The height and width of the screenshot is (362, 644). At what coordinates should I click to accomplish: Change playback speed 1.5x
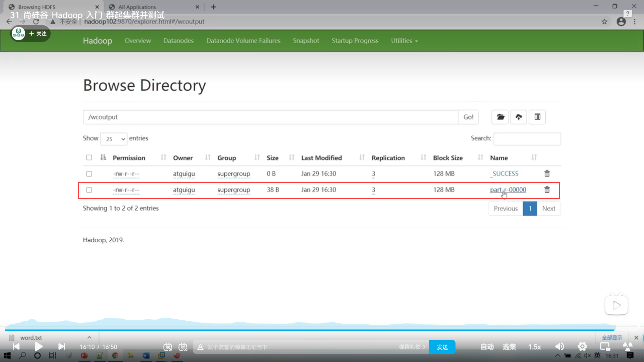coord(535,347)
